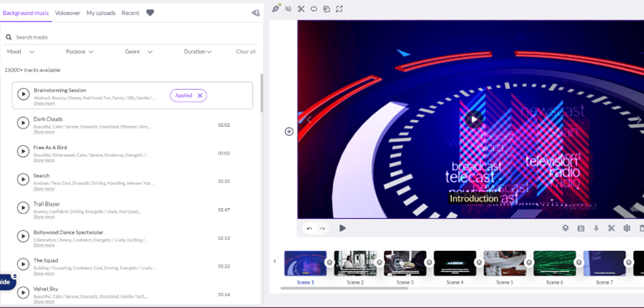Switch to the My uploads tab
Viewport: 644px width, 308px height.
pos(101,13)
